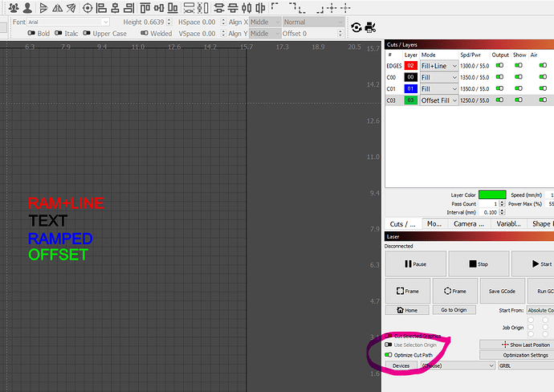
Task: Align objects along vertical center line
Action: pyautogui.click(x=115, y=8)
